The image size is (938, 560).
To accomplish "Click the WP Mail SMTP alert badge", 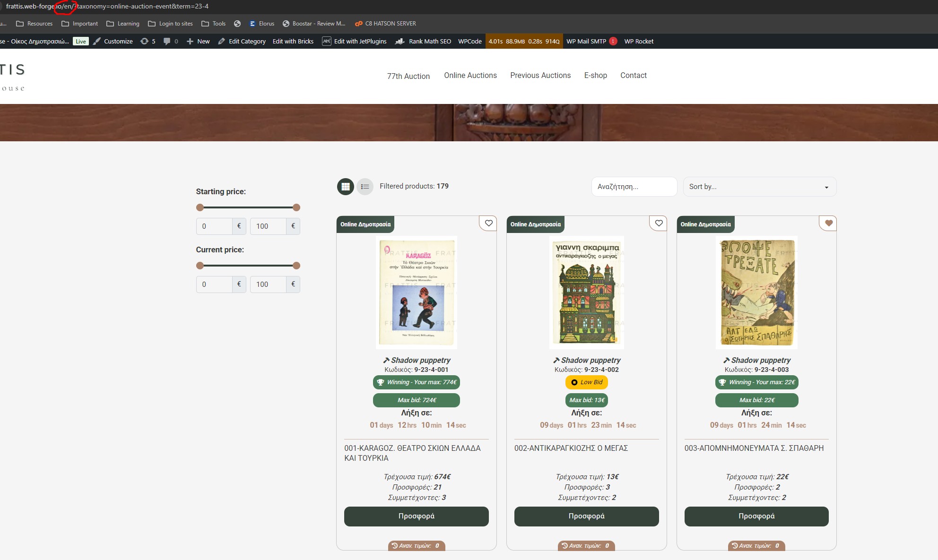I will [613, 41].
